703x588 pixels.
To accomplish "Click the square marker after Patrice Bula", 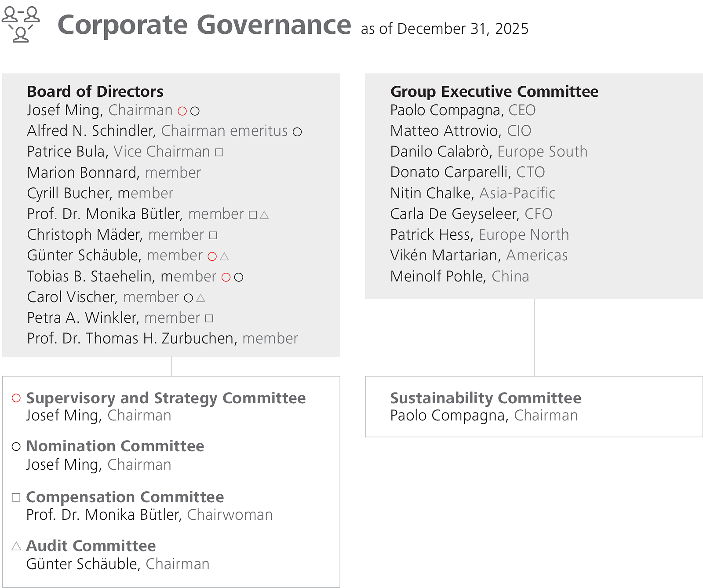I will (x=219, y=152).
